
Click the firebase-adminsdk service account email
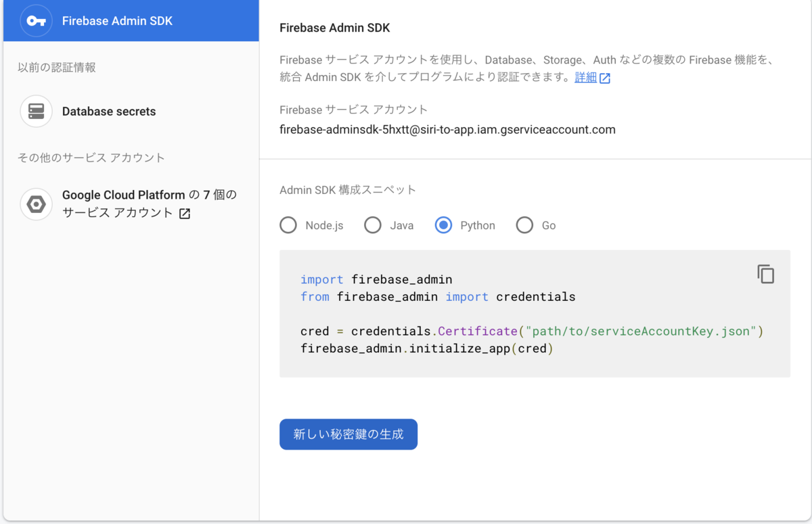447,130
